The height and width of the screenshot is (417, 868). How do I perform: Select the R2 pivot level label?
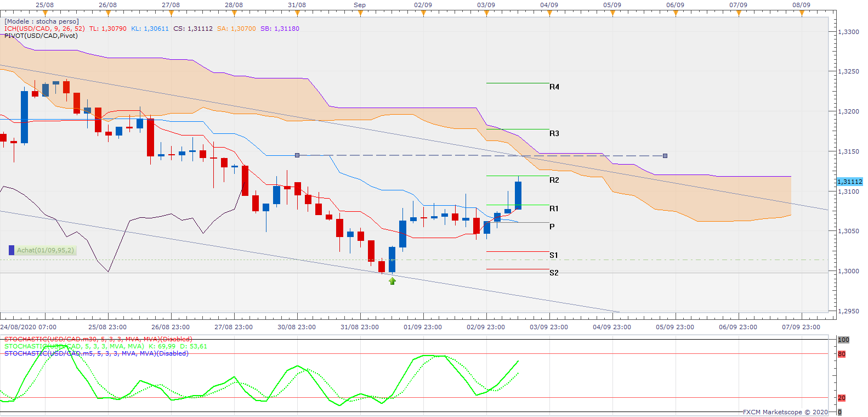(554, 180)
